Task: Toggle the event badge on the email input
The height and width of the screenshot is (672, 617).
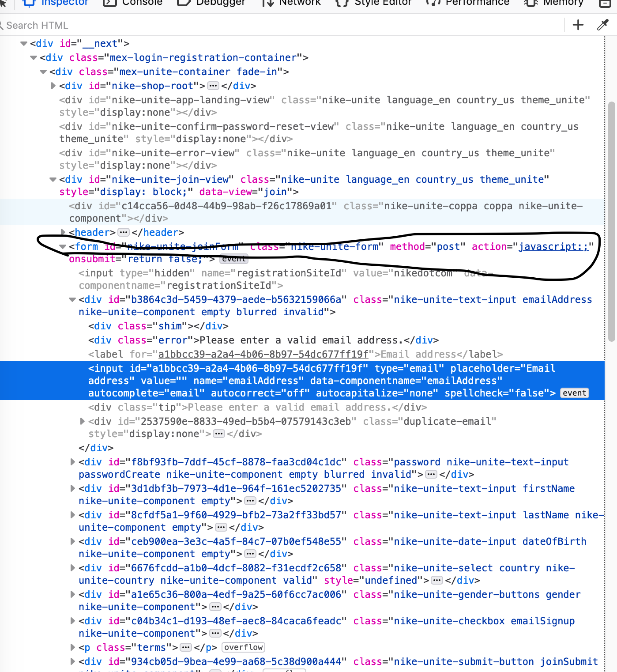Action: (574, 393)
